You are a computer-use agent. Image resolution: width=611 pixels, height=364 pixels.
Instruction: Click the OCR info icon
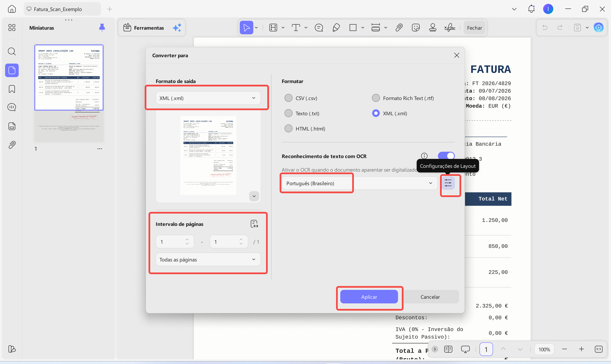click(424, 156)
